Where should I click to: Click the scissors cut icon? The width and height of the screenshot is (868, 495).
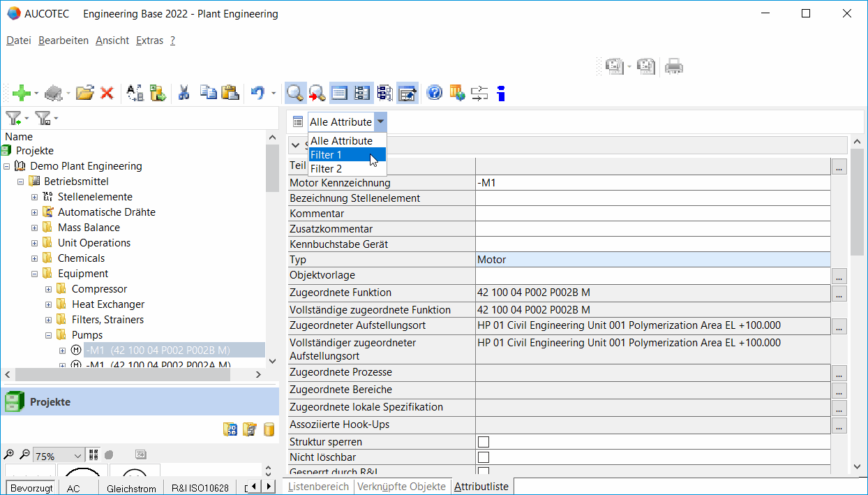pos(184,93)
